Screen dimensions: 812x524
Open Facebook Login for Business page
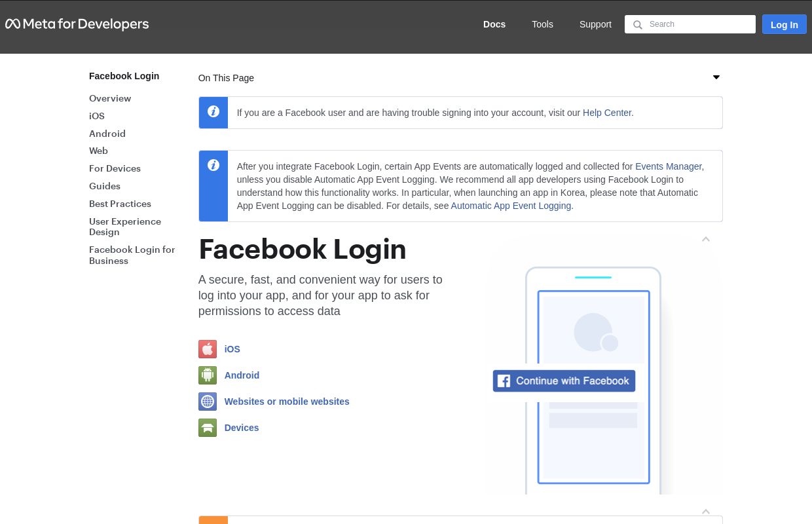click(132, 255)
